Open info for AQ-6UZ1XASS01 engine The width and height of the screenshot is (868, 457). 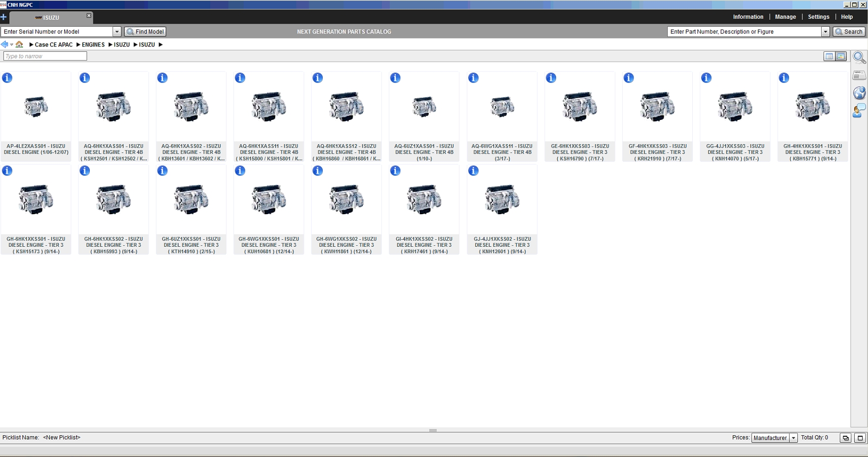point(395,78)
